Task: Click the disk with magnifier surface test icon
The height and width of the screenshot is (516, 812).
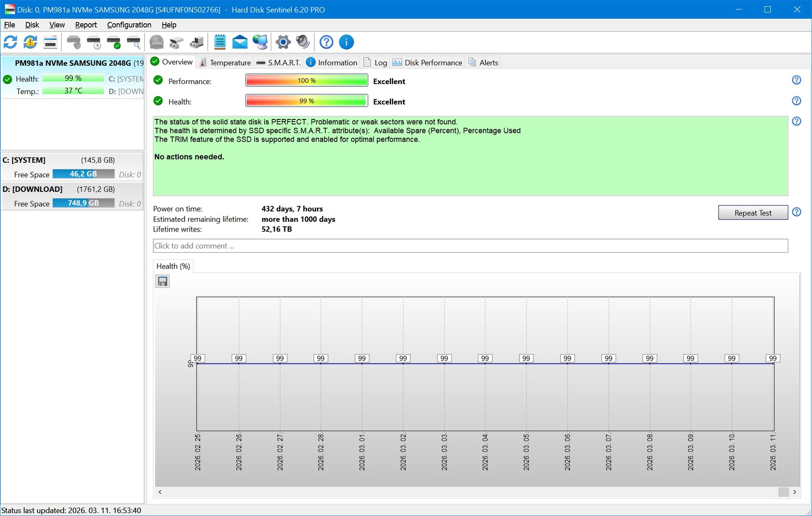Action: pos(134,42)
